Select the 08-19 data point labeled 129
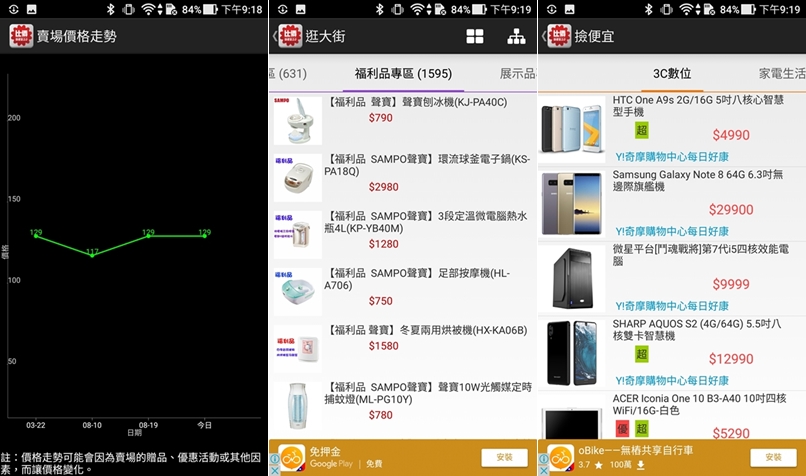The width and height of the screenshot is (806, 476). point(148,235)
